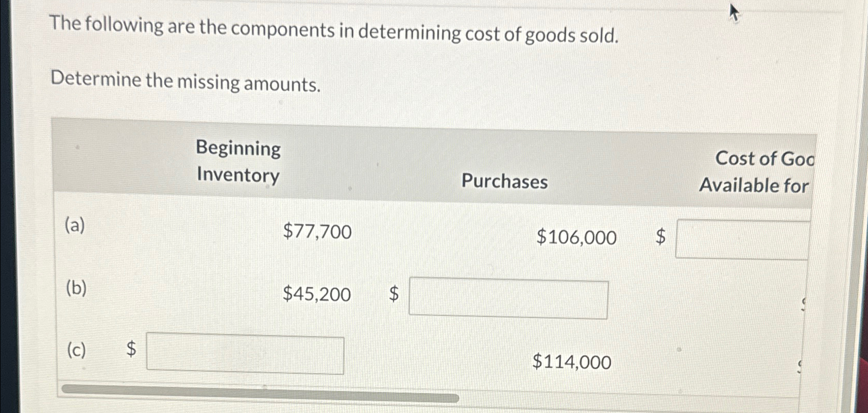Click the Beginning Inventory input for row (c)
The height and width of the screenshot is (413, 868).
(x=245, y=354)
